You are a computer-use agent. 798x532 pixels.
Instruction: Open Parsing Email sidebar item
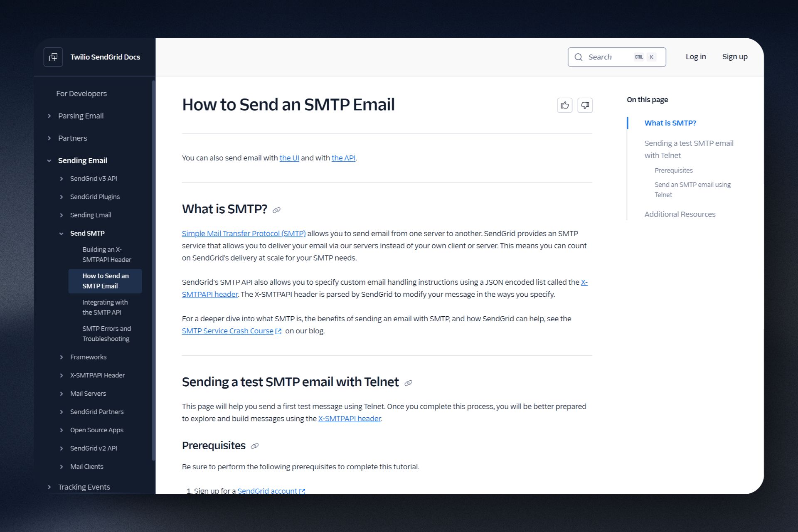[x=81, y=116]
